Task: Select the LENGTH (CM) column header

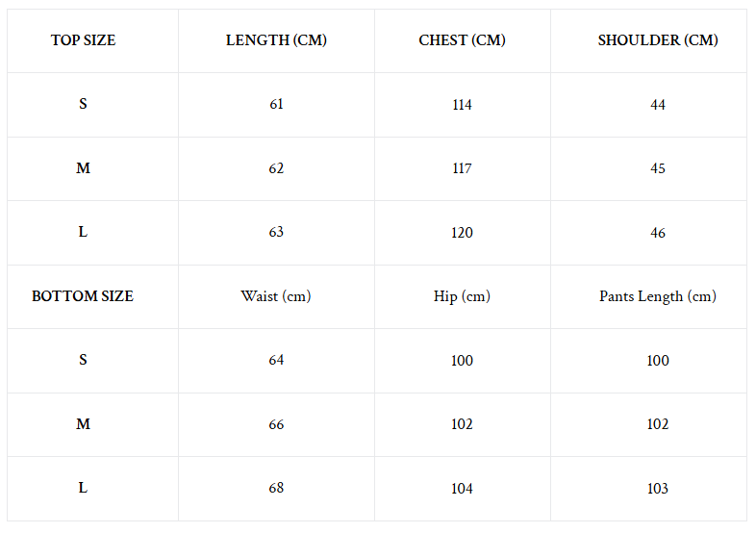Action: (x=276, y=40)
